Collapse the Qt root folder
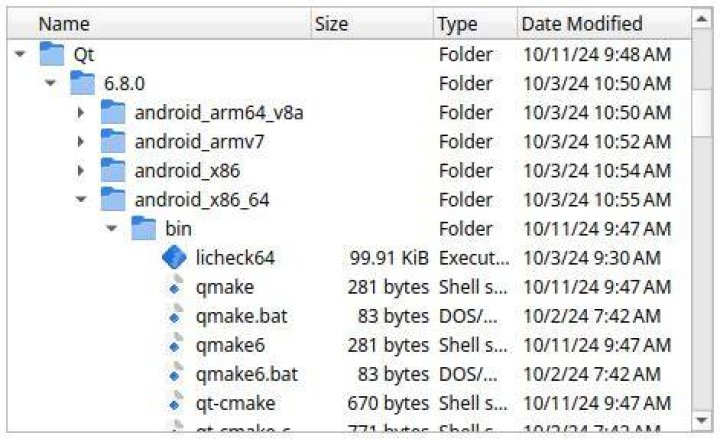The width and height of the screenshot is (720, 439). (20, 54)
